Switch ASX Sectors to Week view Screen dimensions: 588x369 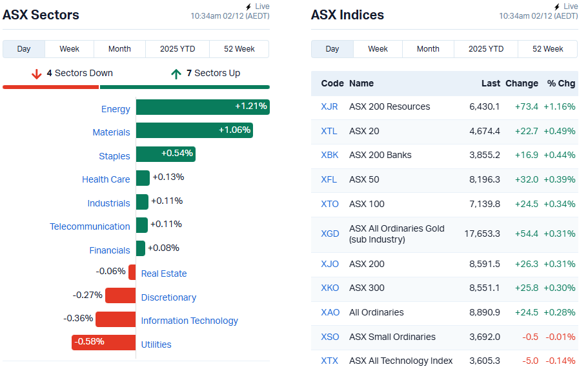(69, 49)
